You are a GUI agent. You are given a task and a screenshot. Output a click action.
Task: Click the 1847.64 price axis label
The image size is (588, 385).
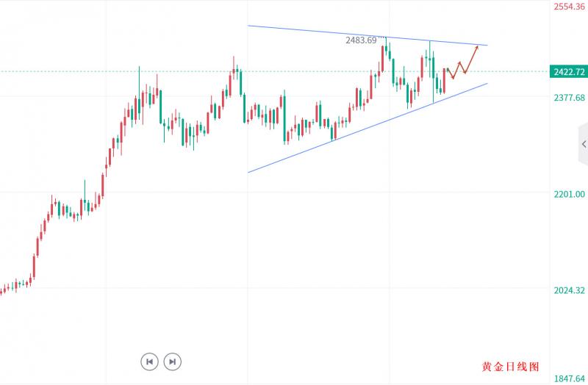(x=570, y=378)
